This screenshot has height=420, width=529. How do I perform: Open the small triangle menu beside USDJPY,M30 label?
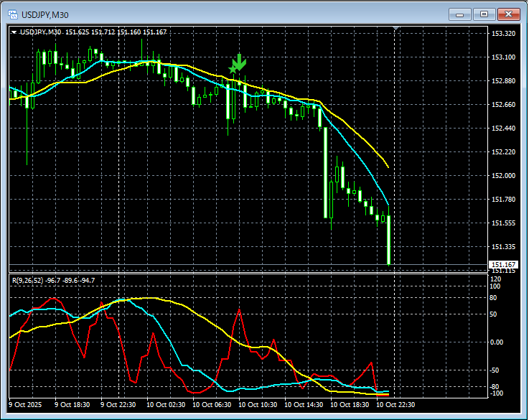pos(14,32)
